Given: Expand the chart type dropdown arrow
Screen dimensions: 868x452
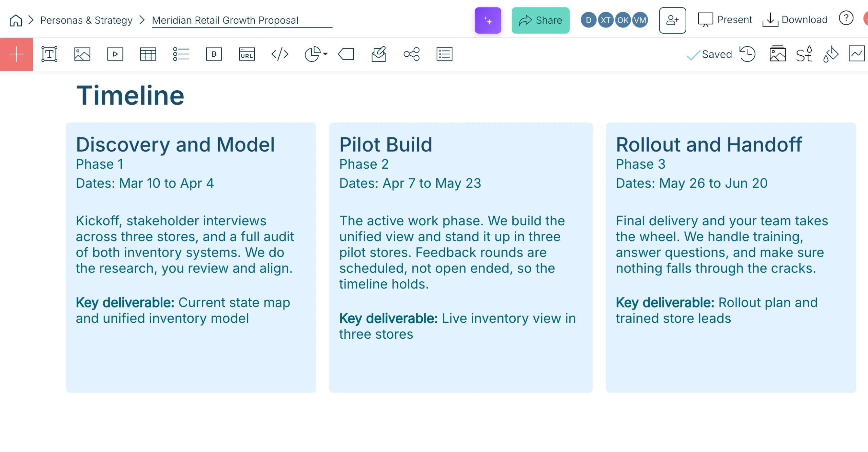Looking at the screenshot, I should (x=325, y=54).
